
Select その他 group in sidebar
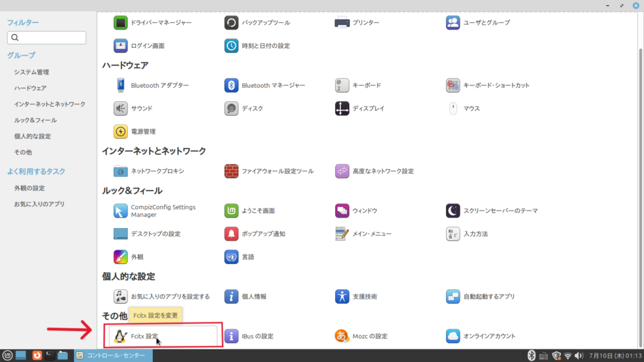23,152
